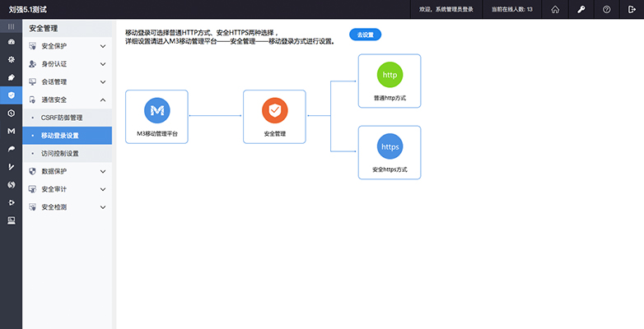The height and width of the screenshot is (329, 644).
Task: Click 安全https方式 card label
Action: coord(390,169)
